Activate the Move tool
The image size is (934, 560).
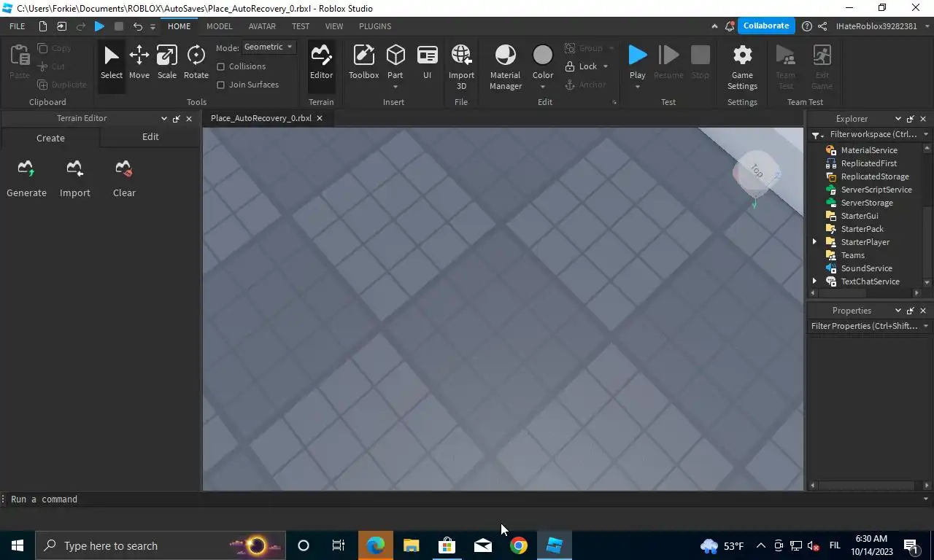tap(139, 63)
